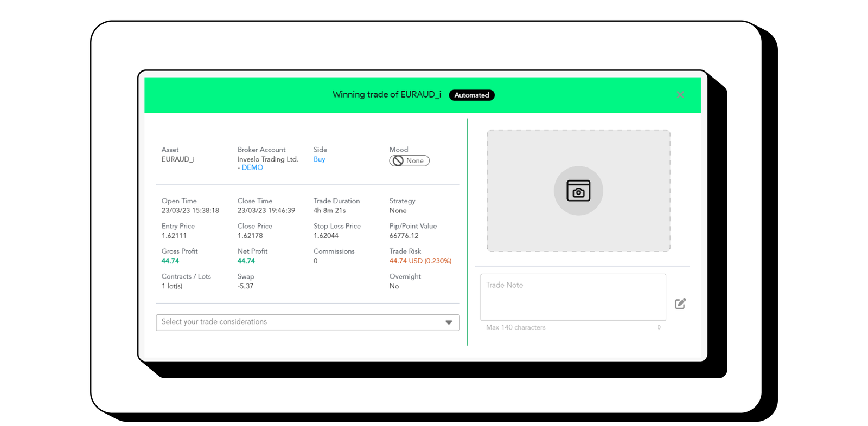Click the Mood None selector
Image resolution: width=868 pixels, height=426 pixels.
pyautogui.click(x=409, y=160)
